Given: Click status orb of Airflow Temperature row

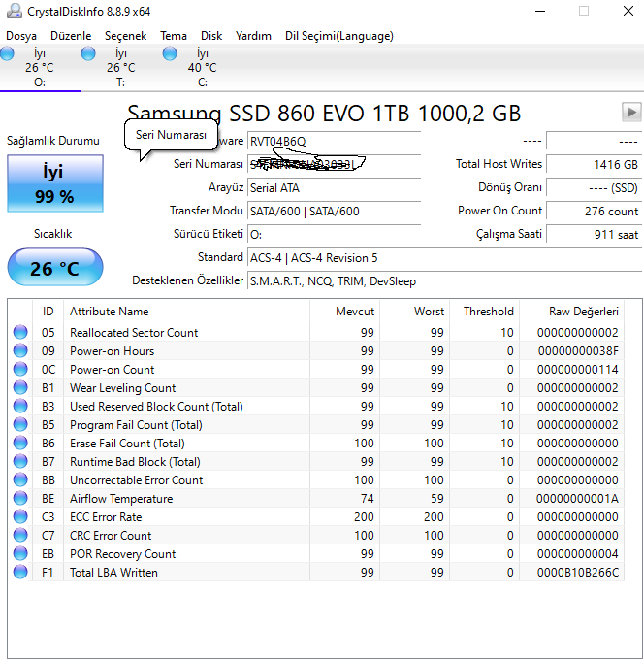Looking at the screenshot, I should click(x=20, y=498).
